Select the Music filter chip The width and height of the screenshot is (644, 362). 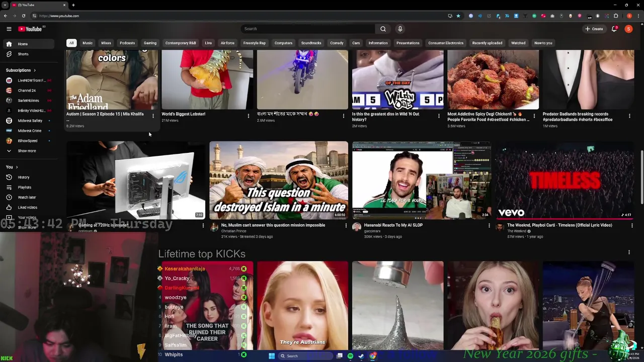point(88,43)
